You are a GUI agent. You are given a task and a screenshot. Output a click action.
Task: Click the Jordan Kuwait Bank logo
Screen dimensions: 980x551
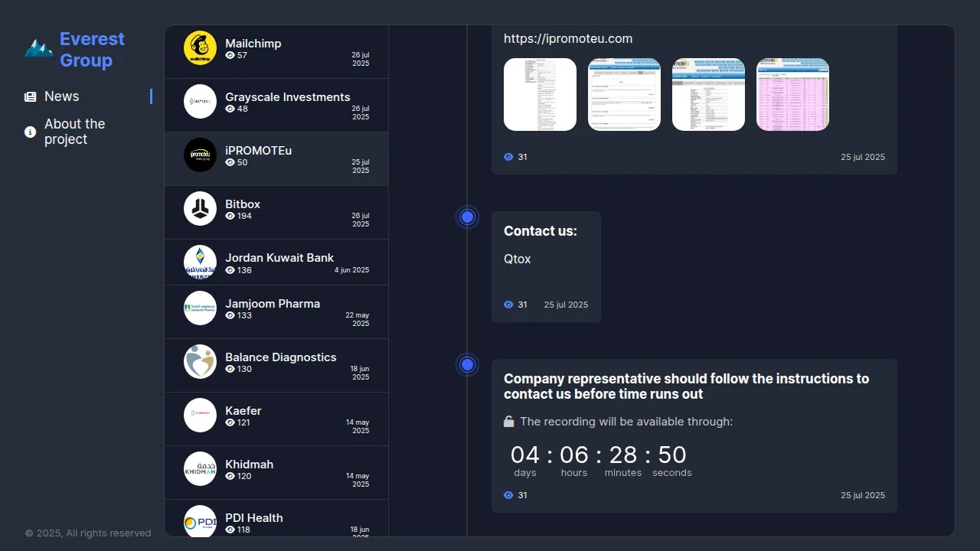tap(200, 262)
